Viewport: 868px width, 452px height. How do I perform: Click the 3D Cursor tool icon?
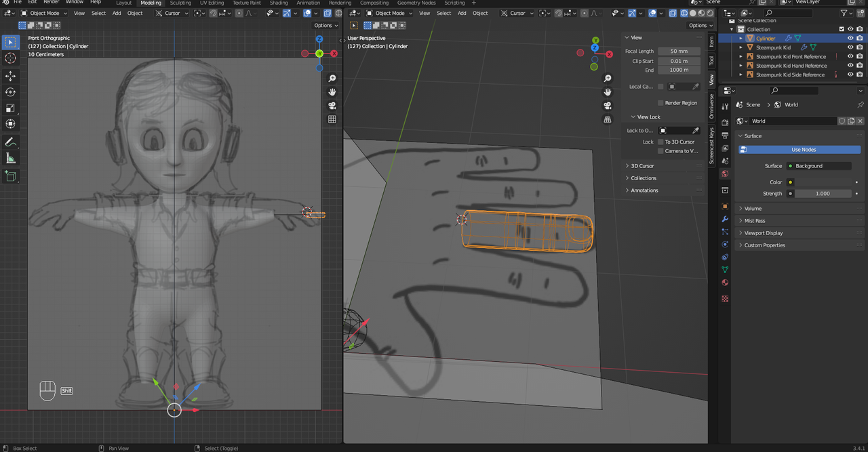[10, 58]
